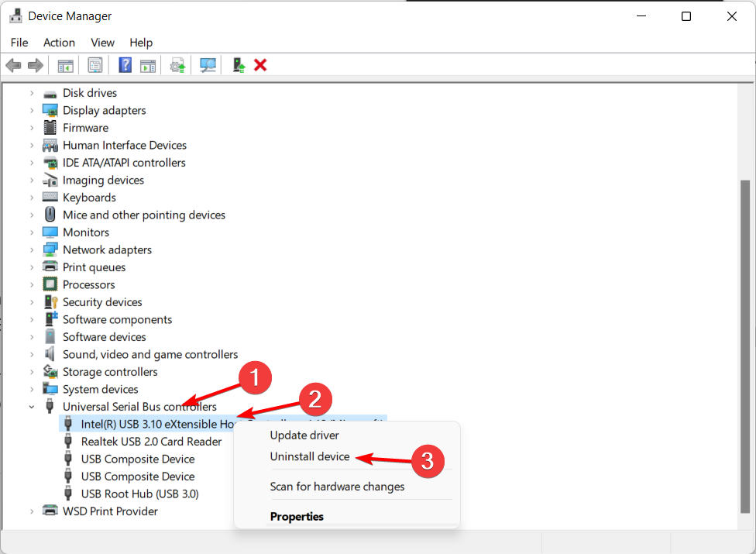Click Update device driver toolbar icon
Image resolution: width=756 pixels, height=554 pixels.
pos(178,66)
